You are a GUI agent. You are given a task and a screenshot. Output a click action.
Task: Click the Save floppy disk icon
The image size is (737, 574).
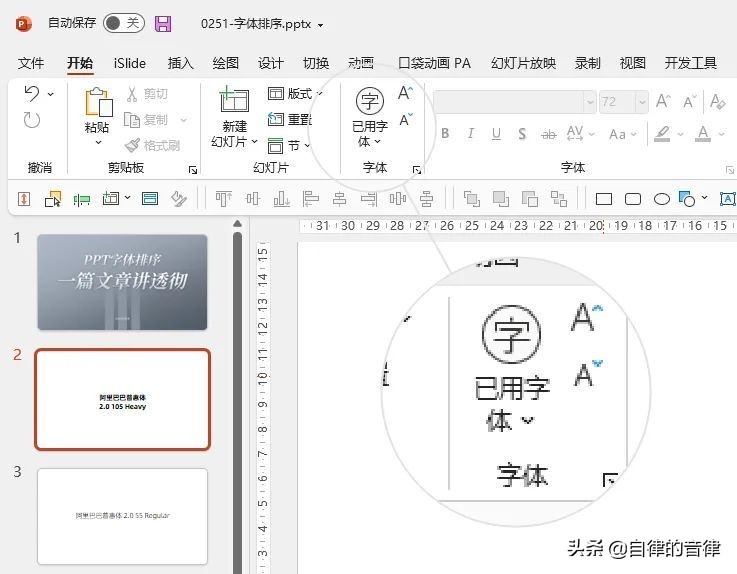coord(163,24)
